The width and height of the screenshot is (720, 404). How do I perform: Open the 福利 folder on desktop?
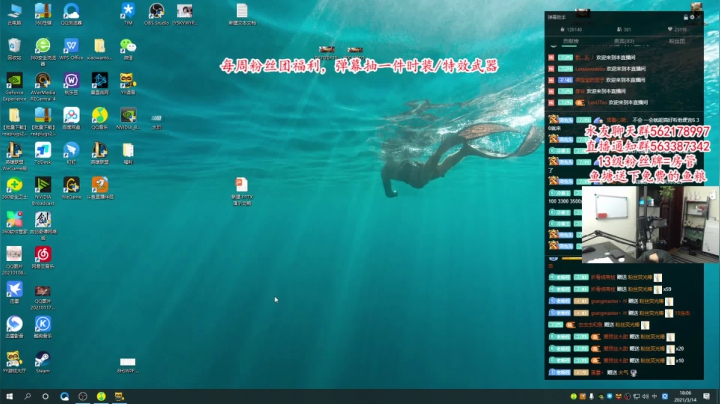point(128,153)
